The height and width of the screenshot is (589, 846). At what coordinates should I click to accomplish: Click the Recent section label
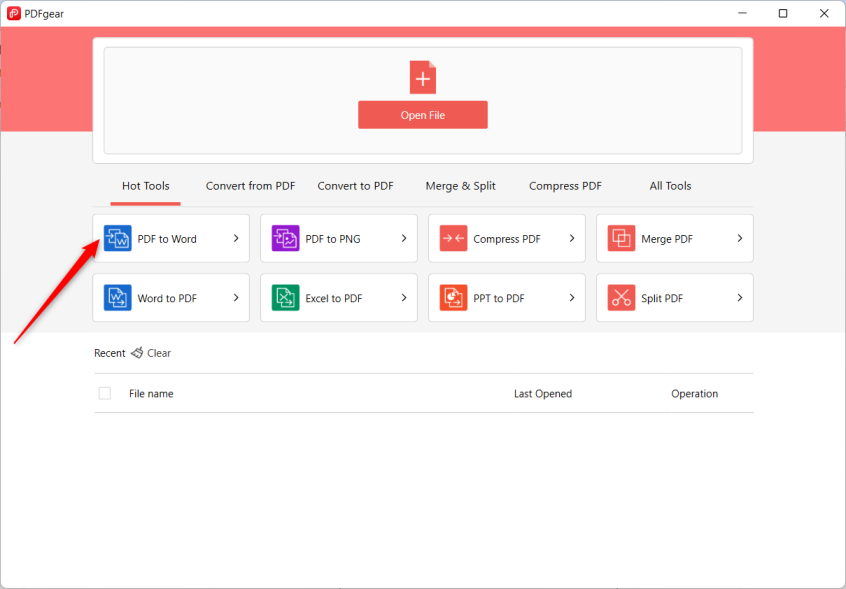[x=110, y=353]
